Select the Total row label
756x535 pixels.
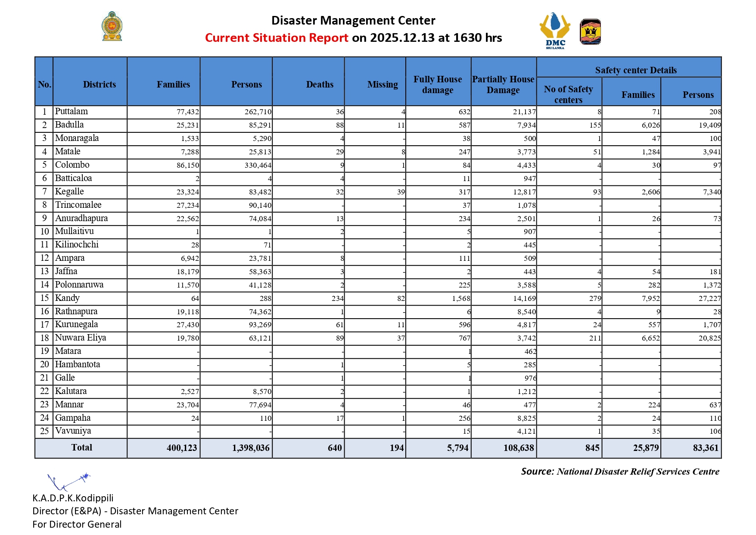click(81, 447)
